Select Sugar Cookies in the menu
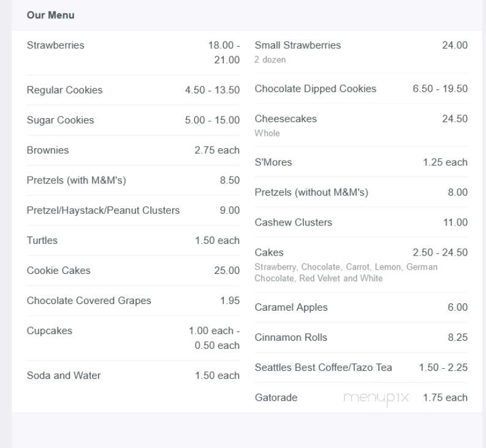The image size is (486, 448). [x=60, y=120]
